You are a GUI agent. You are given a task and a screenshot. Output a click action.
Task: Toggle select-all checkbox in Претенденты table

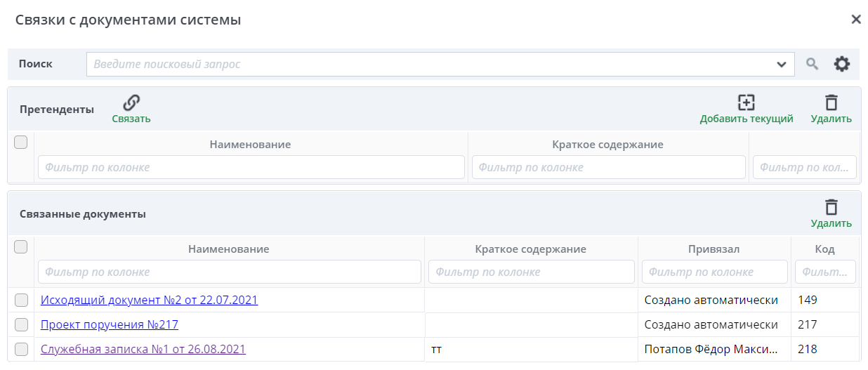pos(21,143)
